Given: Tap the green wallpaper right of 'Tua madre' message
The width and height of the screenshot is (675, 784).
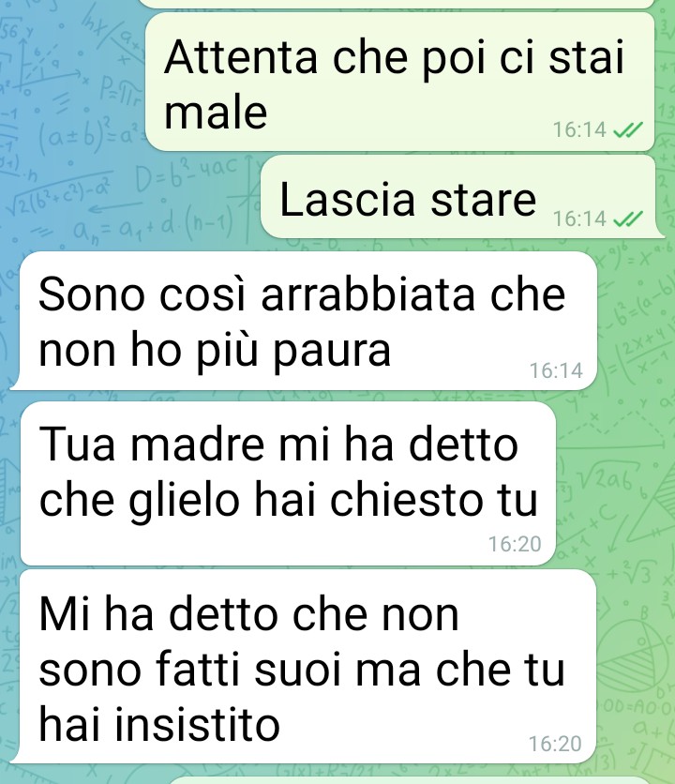Looking at the screenshot, I should pos(615,483).
